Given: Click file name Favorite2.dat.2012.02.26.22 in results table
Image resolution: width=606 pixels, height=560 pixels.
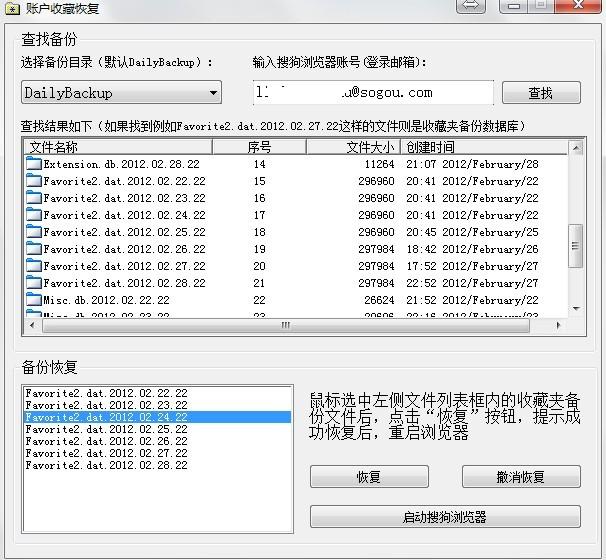Looking at the screenshot, I should click(124, 249).
